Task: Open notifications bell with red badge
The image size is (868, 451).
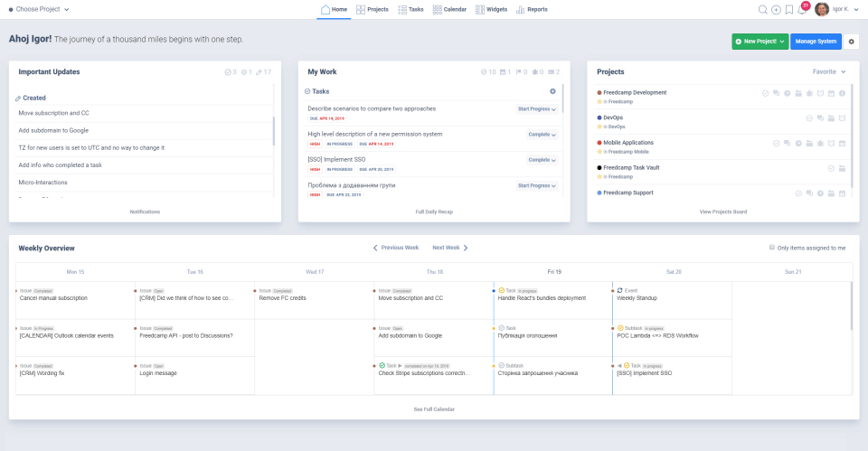Action: (x=802, y=9)
